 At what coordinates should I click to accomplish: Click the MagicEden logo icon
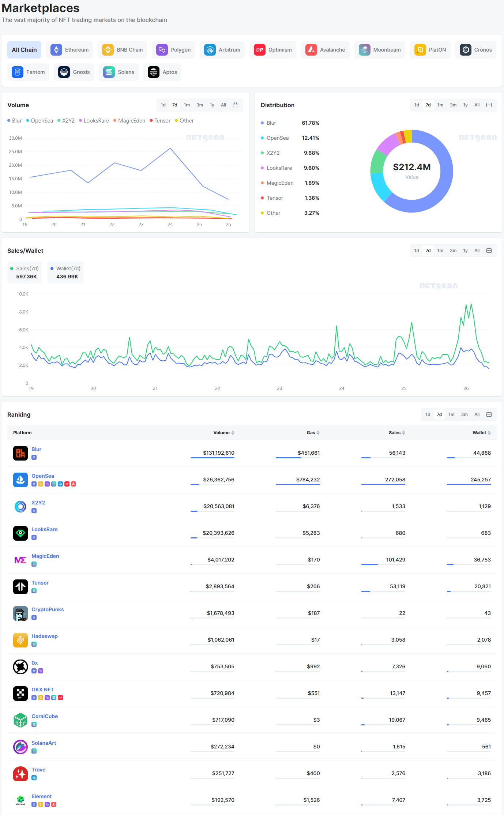tap(20, 560)
